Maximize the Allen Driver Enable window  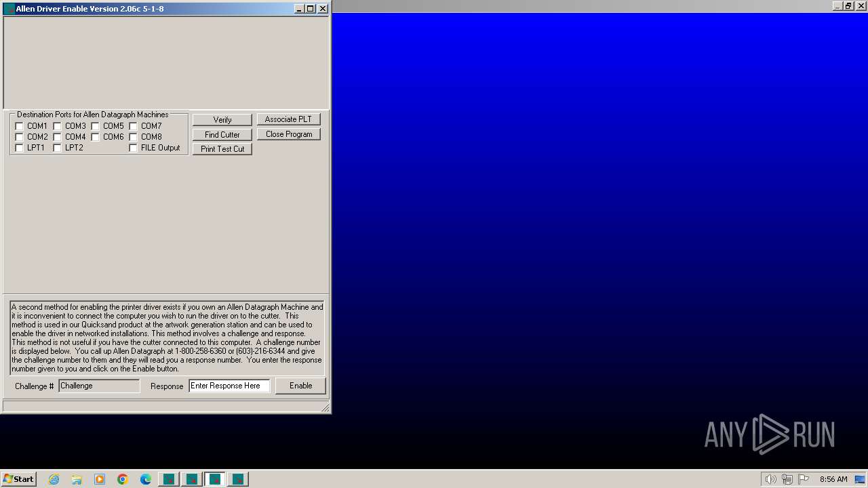(x=311, y=9)
